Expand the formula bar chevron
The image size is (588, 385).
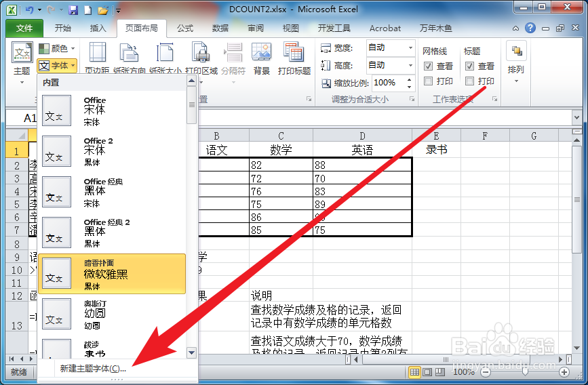pyautogui.click(x=576, y=118)
